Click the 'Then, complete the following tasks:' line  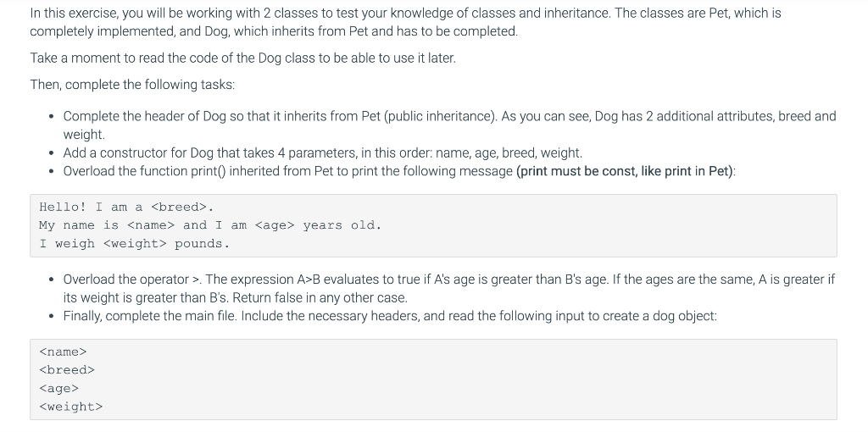point(132,85)
